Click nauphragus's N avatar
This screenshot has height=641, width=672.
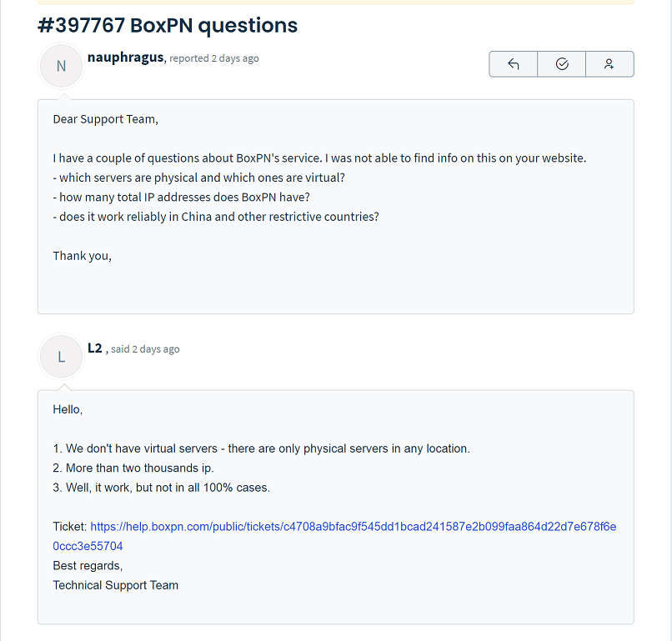point(62,66)
